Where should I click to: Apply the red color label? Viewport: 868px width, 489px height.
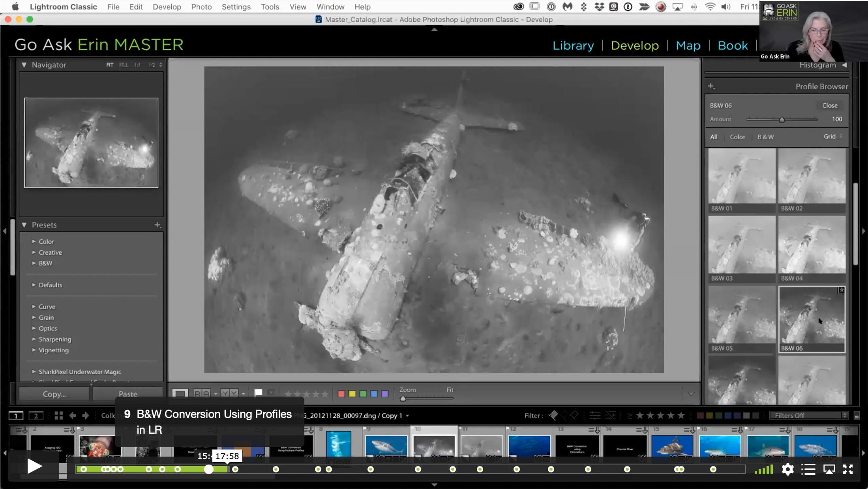pos(341,394)
